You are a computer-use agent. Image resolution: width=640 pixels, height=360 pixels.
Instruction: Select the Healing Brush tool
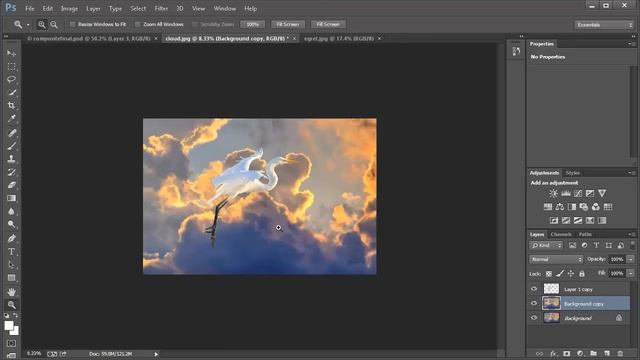pyautogui.click(x=11, y=133)
